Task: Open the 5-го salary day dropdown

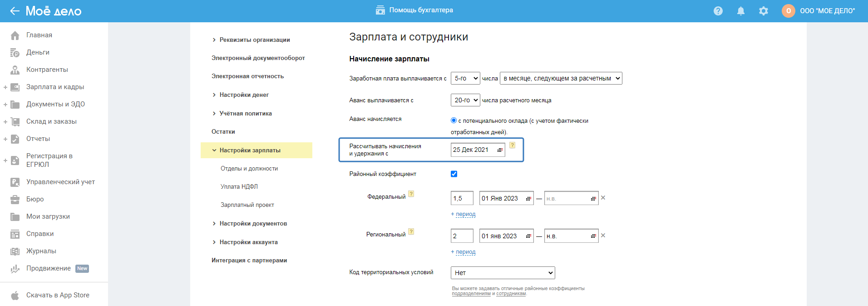Action: [x=465, y=78]
